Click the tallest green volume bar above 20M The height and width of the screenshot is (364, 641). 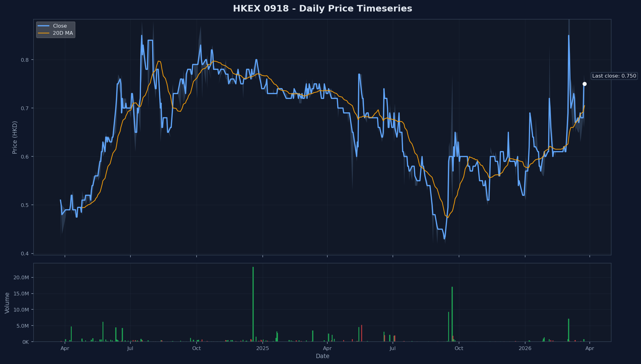tap(253, 304)
